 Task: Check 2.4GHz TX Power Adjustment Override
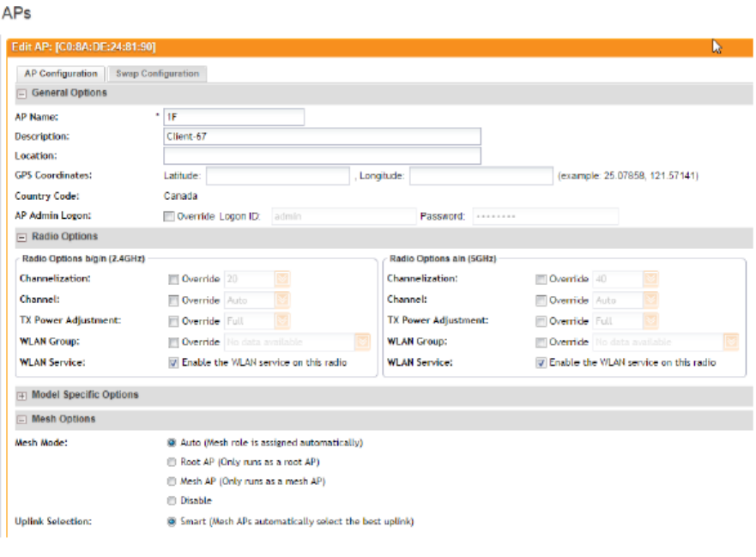click(173, 321)
